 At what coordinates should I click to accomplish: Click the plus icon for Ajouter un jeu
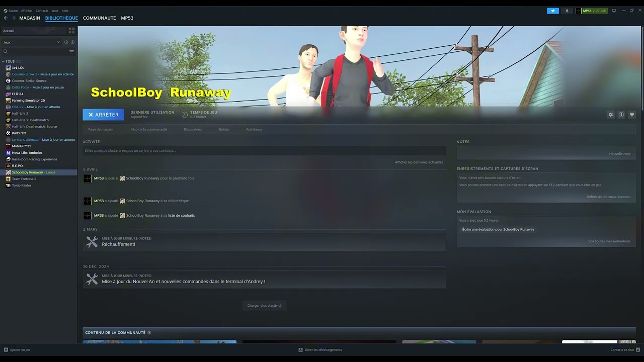tap(6, 350)
